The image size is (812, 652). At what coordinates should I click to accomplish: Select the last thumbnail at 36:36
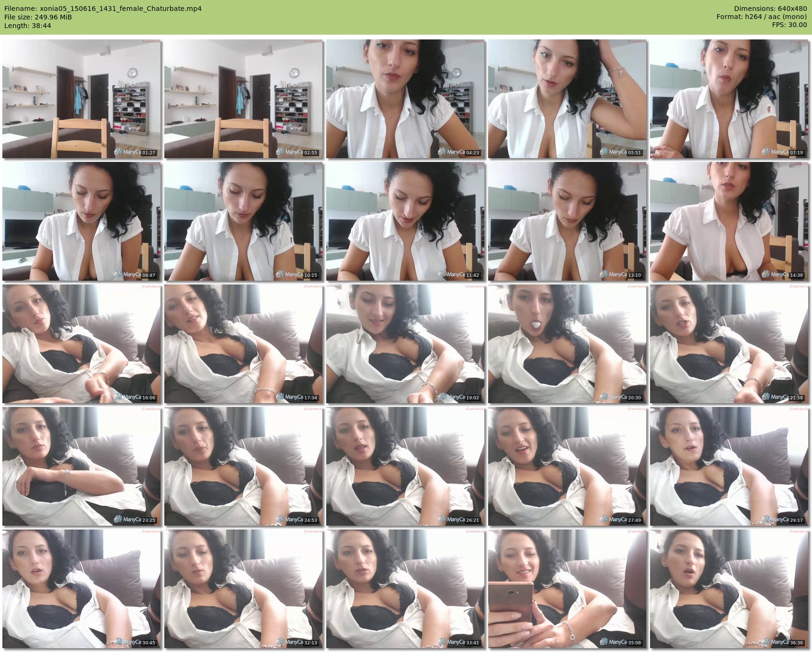729,589
